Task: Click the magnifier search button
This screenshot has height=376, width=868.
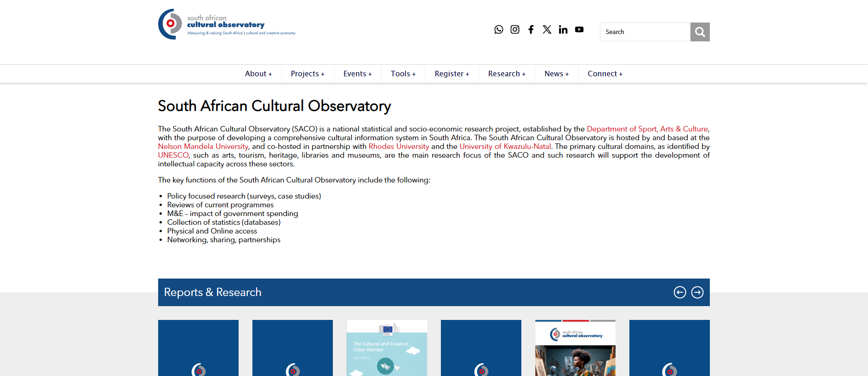Action: point(700,32)
